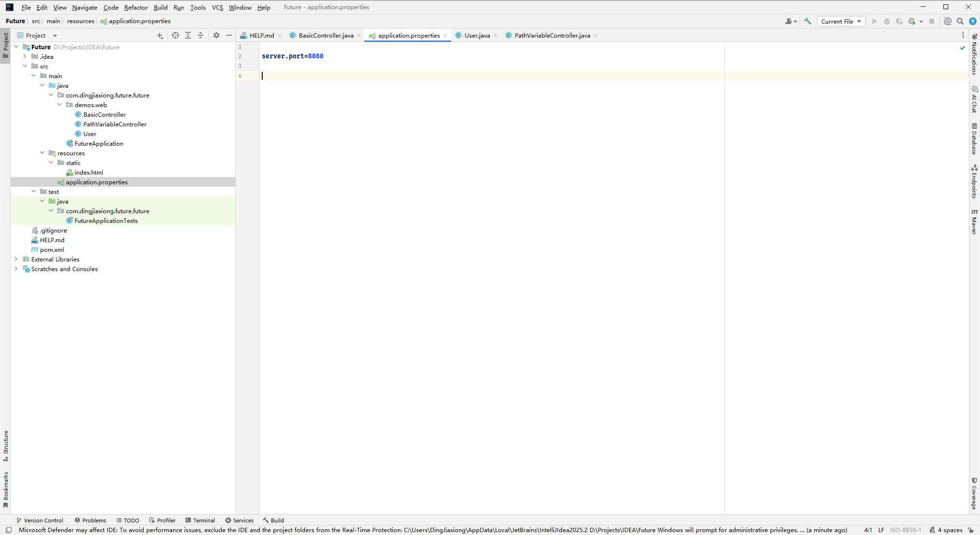
Task: Open the Database tool window
Action: click(974, 138)
